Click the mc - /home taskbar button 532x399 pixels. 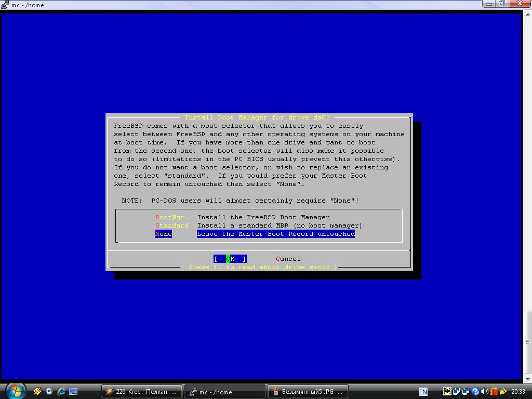click(x=224, y=392)
